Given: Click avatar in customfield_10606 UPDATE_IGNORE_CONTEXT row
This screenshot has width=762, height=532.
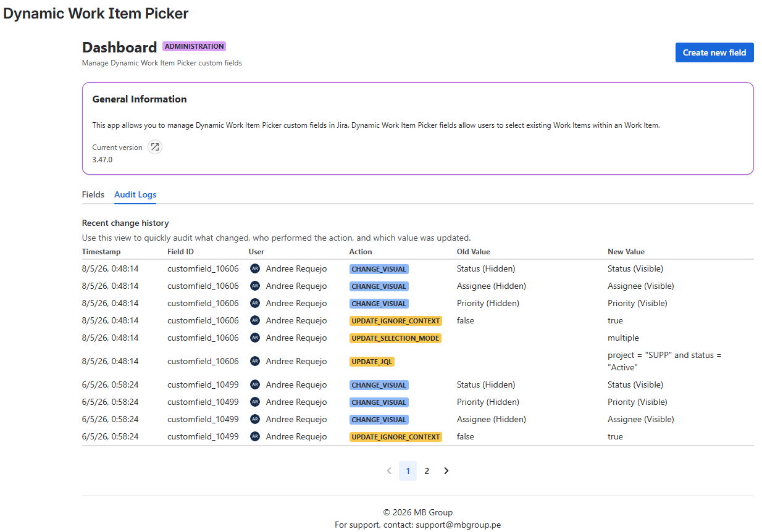Looking at the screenshot, I should tap(255, 320).
